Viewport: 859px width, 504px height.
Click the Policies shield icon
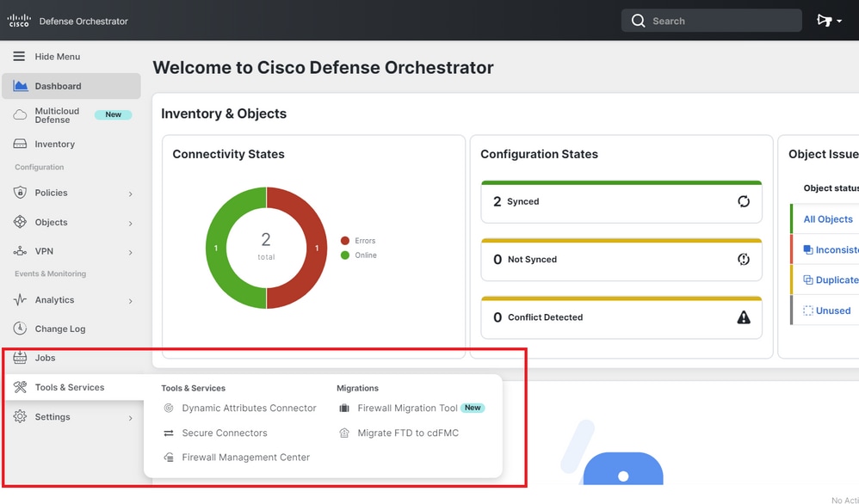pyautogui.click(x=20, y=193)
